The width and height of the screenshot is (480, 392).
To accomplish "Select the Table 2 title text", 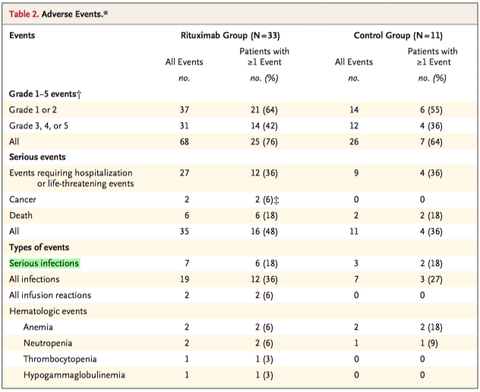I will [59, 14].
